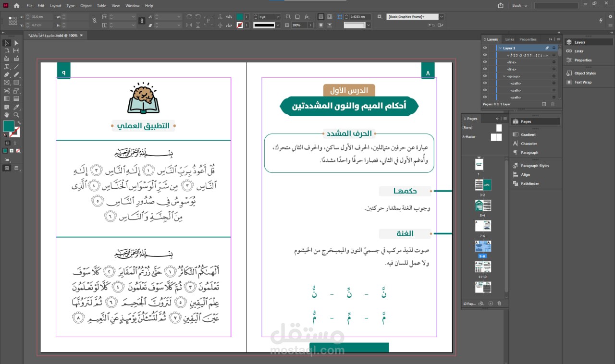This screenshot has width=615, height=364.
Task: Activate the Hand tool
Action: [x=7, y=115]
